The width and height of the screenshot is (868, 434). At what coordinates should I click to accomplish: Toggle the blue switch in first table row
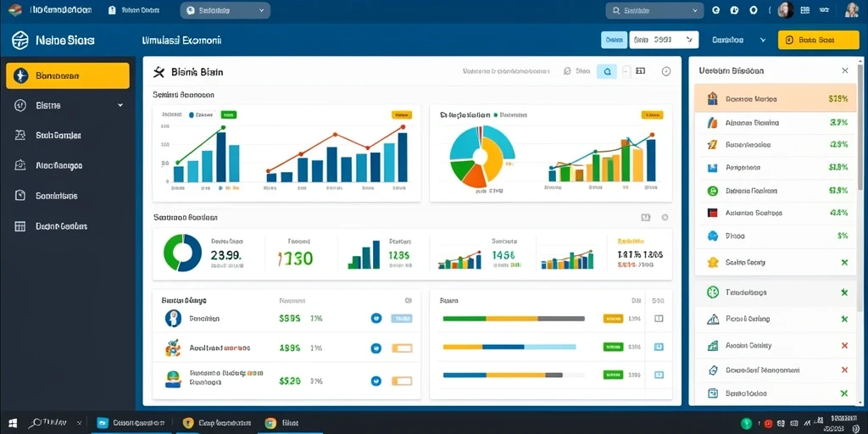point(401,319)
